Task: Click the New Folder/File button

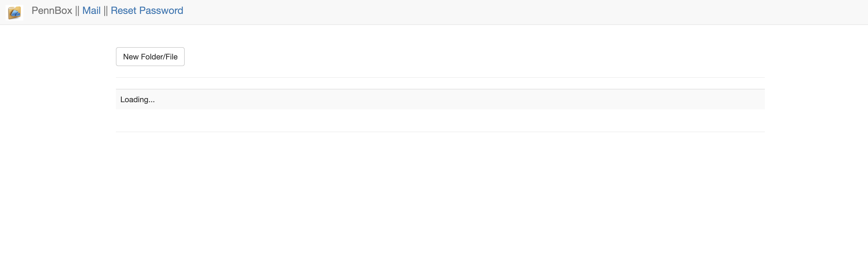Action: click(x=150, y=57)
